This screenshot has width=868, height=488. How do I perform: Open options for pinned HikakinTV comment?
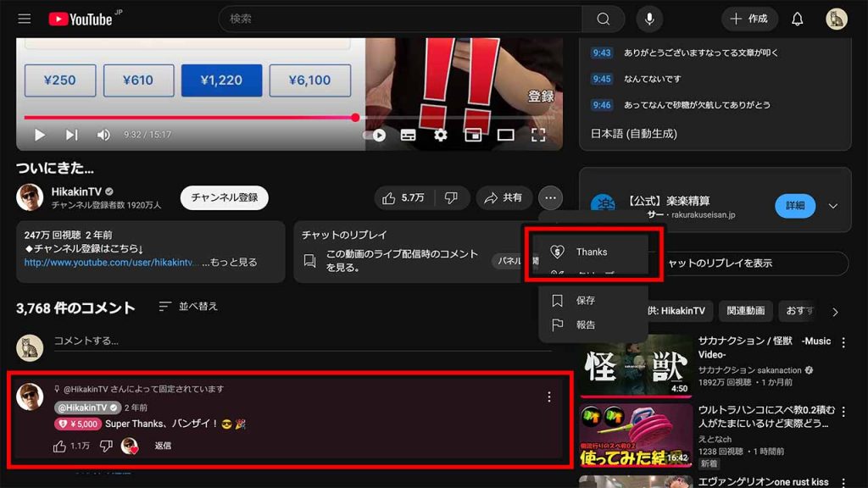[548, 396]
